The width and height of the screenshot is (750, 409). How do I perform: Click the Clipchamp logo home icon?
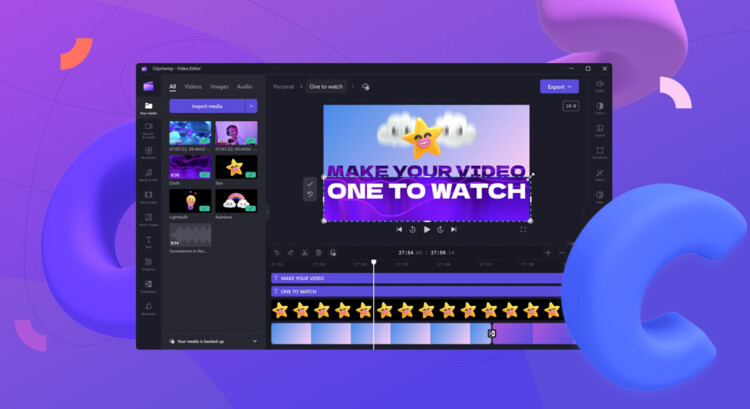click(x=148, y=86)
